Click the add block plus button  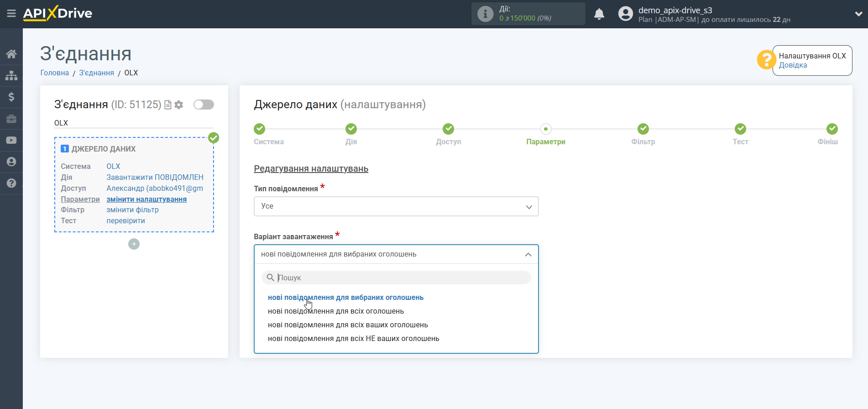134,244
